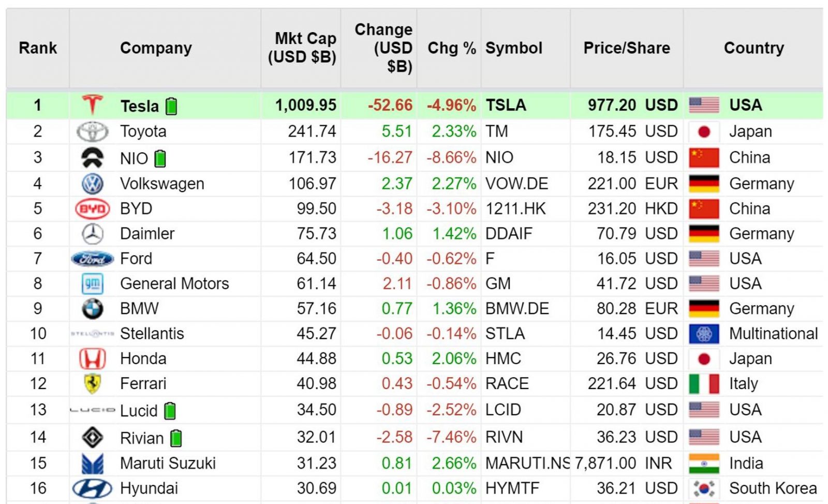The image size is (828, 504).
Task: Click the Volkswagen logo icon
Action: tap(92, 184)
